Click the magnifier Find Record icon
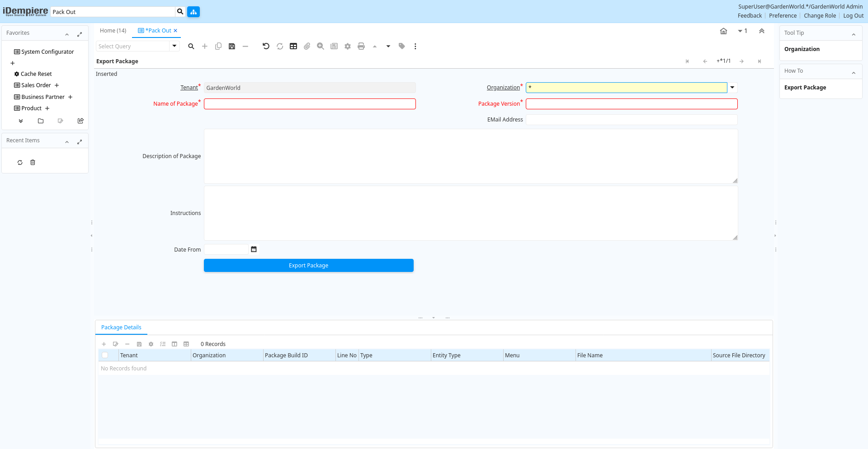This screenshot has width=868, height=449. pyautogui.click(x=191, y=46)
